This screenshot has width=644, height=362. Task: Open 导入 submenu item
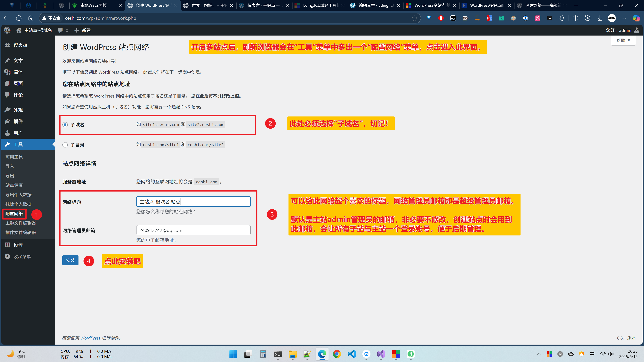(10, 166)
